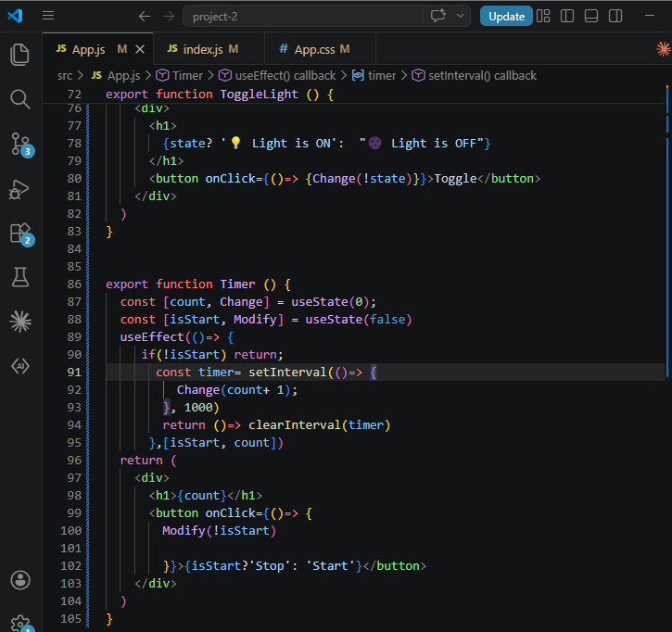Click the Toggle button label in JSX
The width and height of the screenshot is (672, 632).
coord(456,179)
